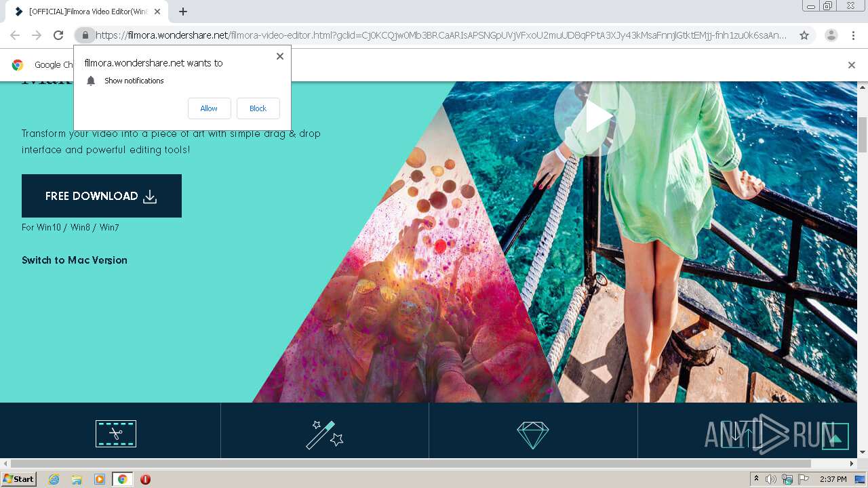The width and height of the screenshot is (868, 488).
Task: Click scroll right arrow on horizontal scrollbar
Action: click(x=852, y=464)
